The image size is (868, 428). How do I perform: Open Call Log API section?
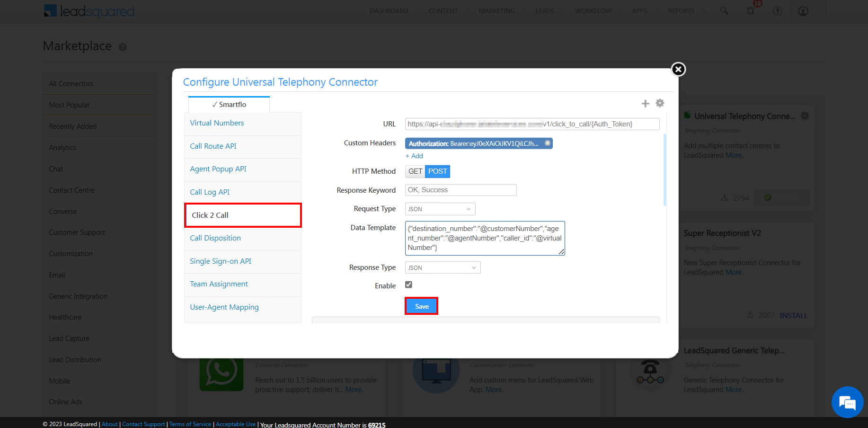click(x=243, y=192)
